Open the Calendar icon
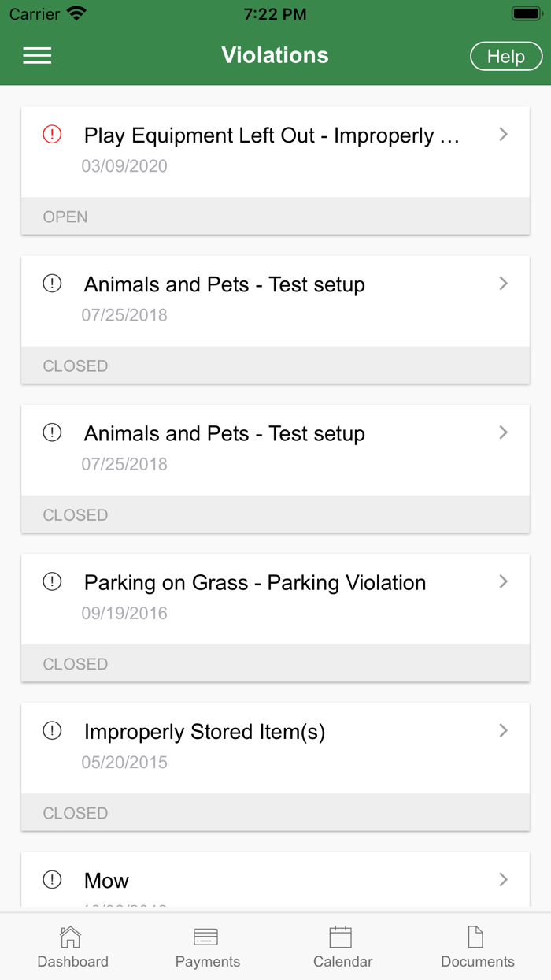Viewport: 551px width, 980px height. click(341, 937)
